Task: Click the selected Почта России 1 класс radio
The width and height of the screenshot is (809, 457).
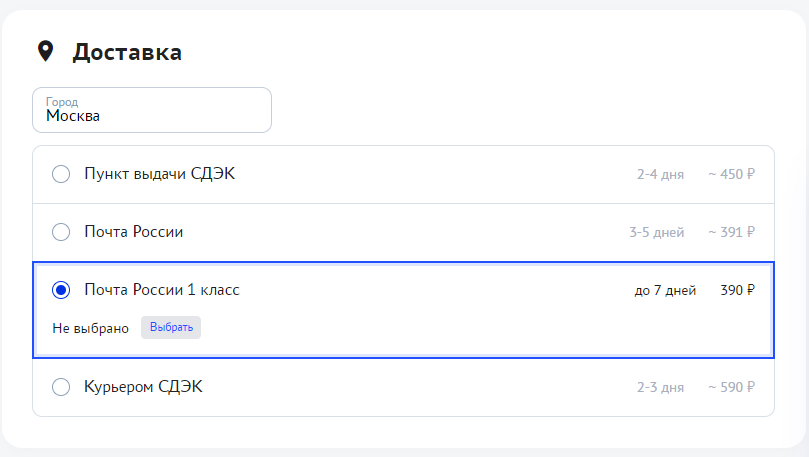Action: (61, 290)
